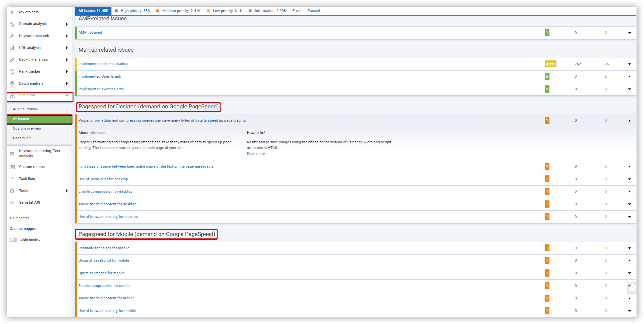Collapse the Site audit dropdown arrow

point(67,95)
